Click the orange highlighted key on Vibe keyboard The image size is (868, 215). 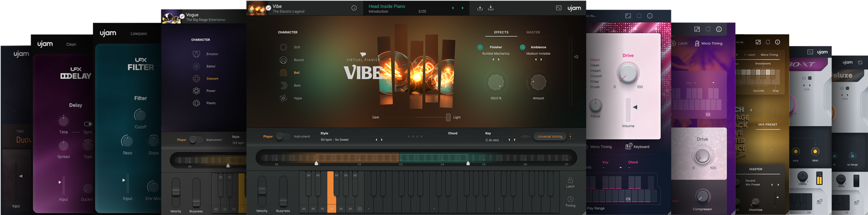tap(331, 192)
